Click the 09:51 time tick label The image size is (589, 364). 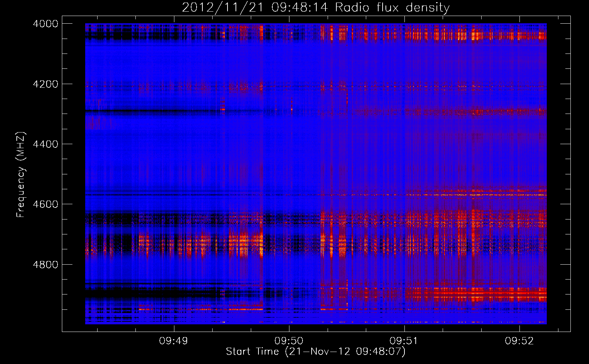(x=404, y=341)
